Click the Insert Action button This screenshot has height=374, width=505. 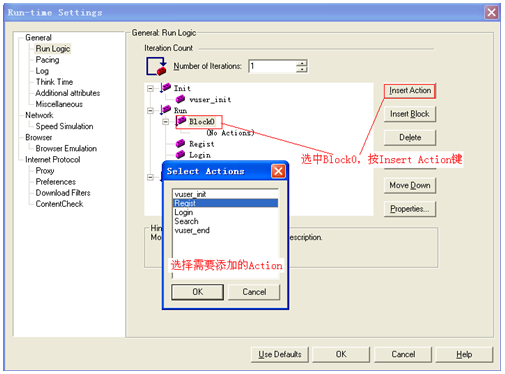(410, 91)
